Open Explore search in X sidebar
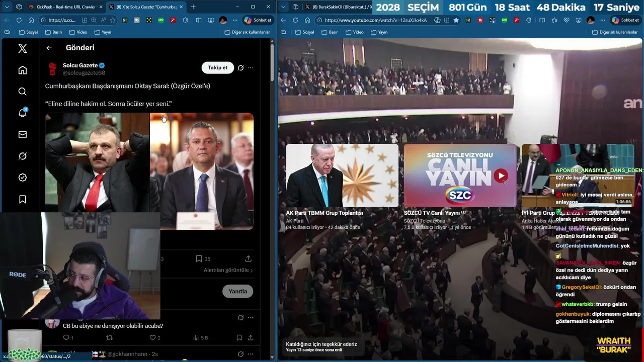Viewport: 644px width, 362px height. point(23,92)
